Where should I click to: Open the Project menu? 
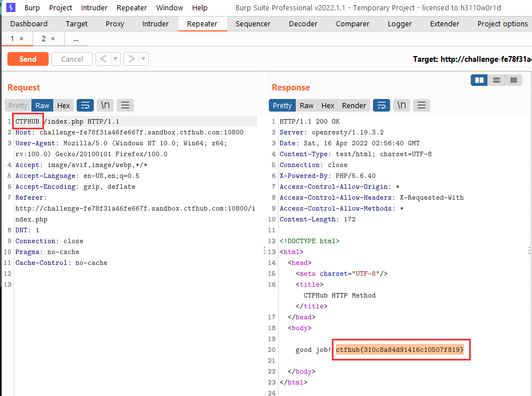tap(61, 8)
